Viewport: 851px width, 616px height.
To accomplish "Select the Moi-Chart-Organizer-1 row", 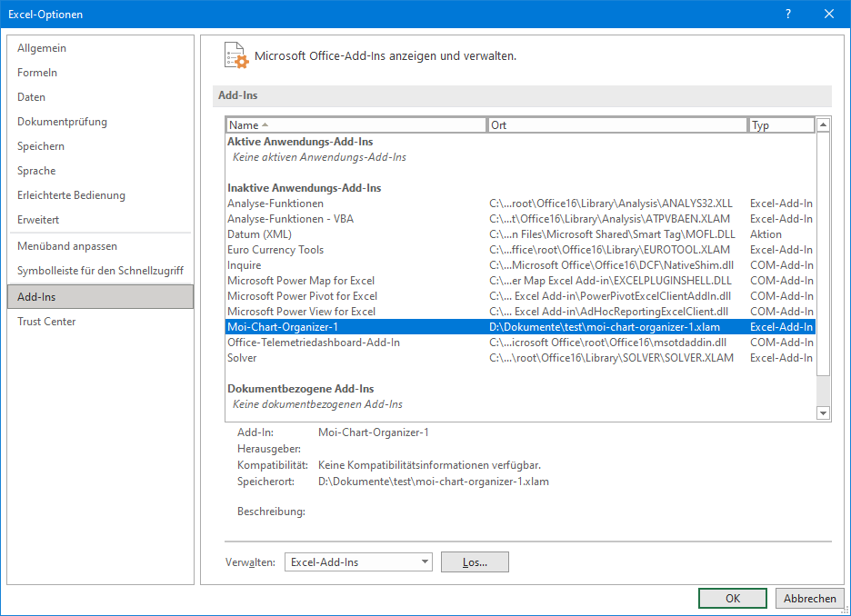I will (x=520, y=327).
